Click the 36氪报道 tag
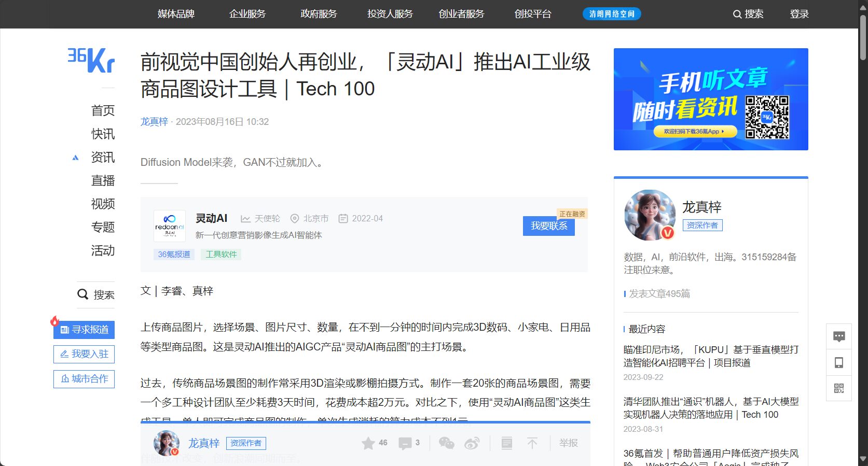The image size is (868, 466). coord(174,255)
